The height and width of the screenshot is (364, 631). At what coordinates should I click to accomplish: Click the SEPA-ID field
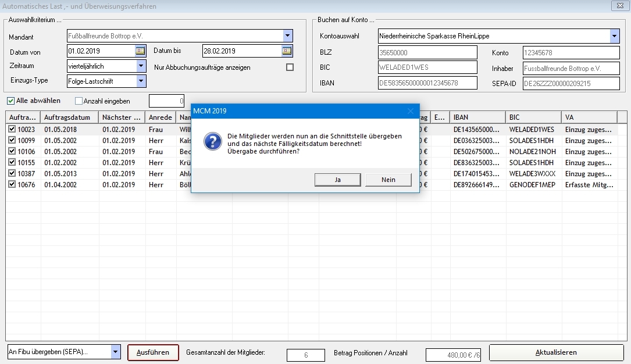click(571, 84)
